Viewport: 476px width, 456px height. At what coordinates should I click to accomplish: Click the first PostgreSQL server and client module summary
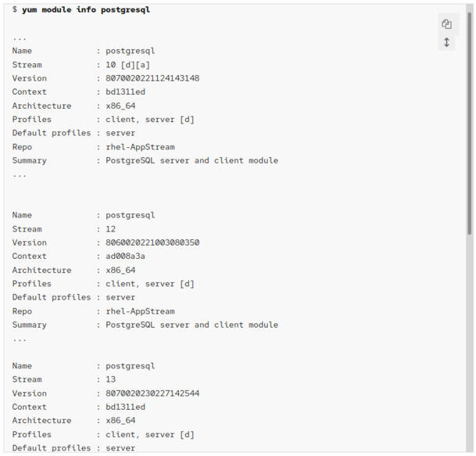pos(191,160)
